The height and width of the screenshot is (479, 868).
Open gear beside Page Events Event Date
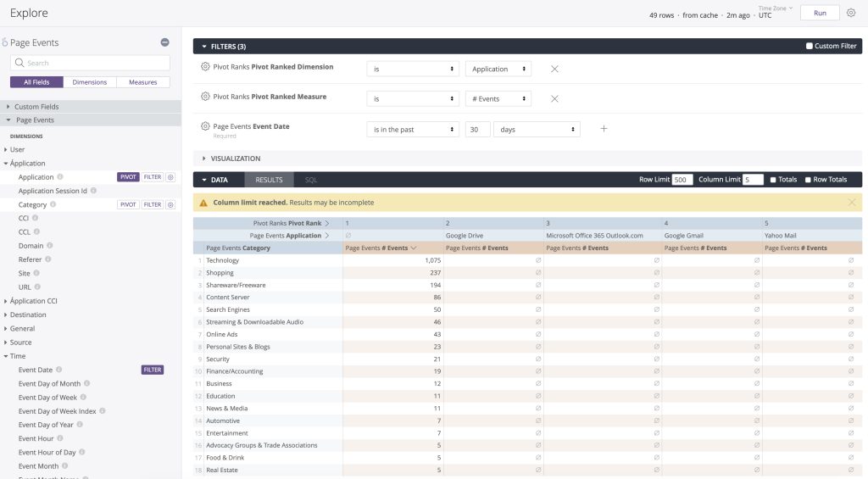[x=205, y=126]
